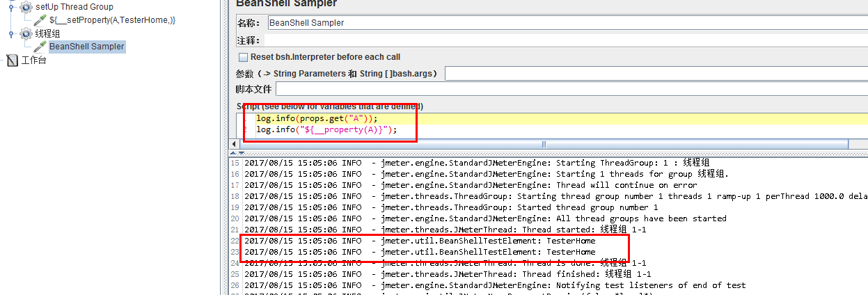Collapse the 线程组 tree node handle

12,33
